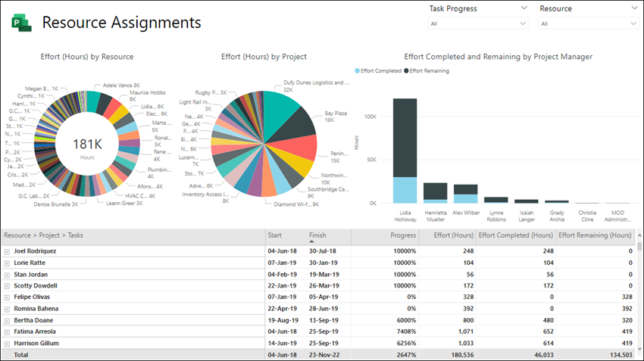The image size is (644, 361).
Task: Click the table scrollbar down arrow
Action: 639,349
